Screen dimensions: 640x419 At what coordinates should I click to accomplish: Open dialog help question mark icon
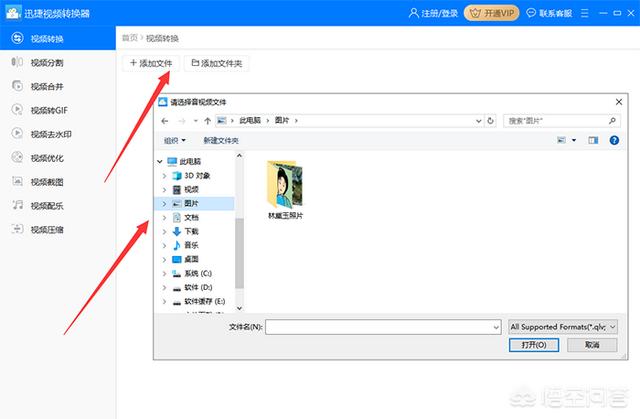click(614, 140)
